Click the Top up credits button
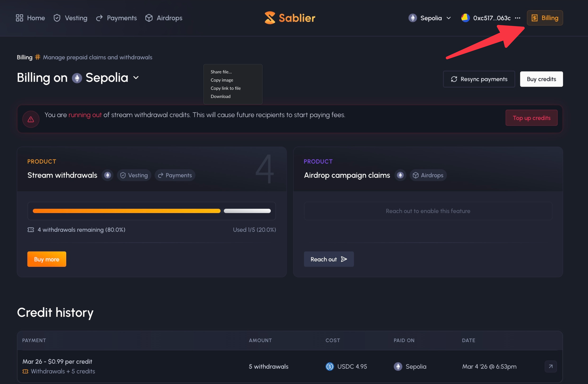 [x=531, y=118]
